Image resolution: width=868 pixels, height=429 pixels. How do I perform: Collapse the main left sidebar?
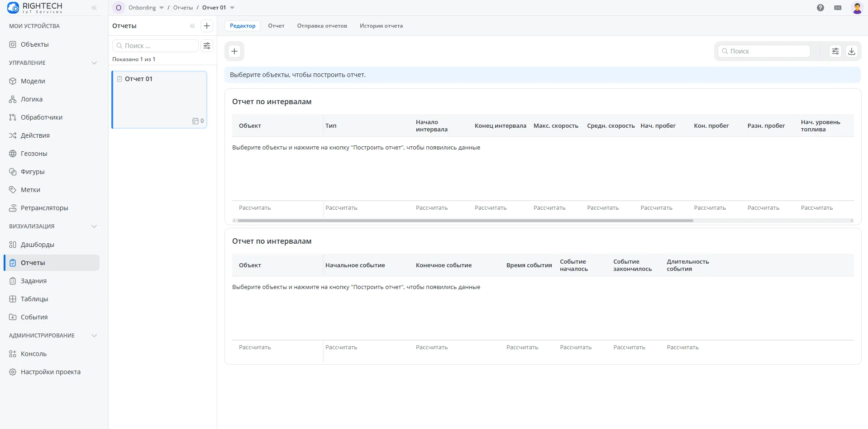click(94, 8)
